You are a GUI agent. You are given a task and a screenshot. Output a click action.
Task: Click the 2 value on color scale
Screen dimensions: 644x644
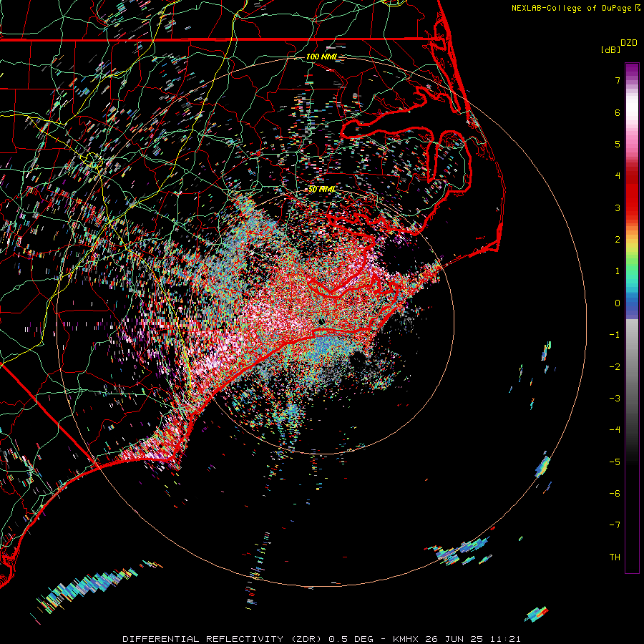(618, 240)
